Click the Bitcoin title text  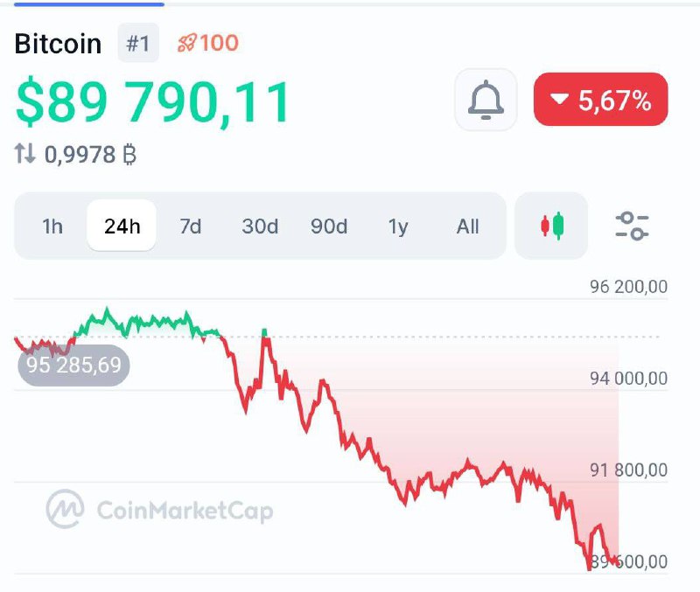tap(59, 44)
